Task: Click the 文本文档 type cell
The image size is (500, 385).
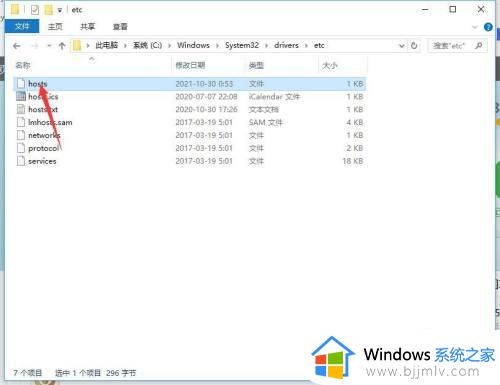Action: pyautogui.click(x=263, y=109)
